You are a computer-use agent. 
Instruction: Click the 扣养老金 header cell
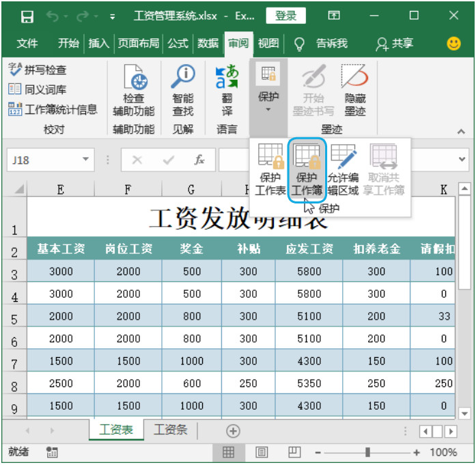tap(376, 249)
